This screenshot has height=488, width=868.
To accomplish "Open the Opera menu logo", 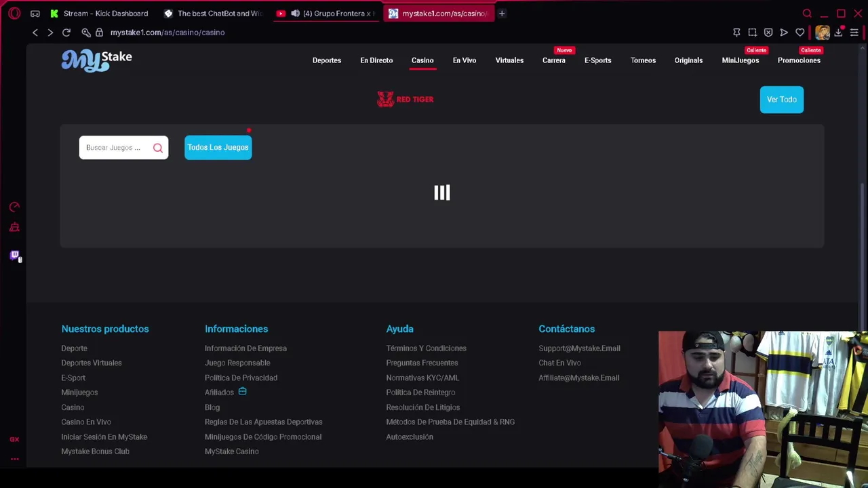I will [x=14, y=14].
